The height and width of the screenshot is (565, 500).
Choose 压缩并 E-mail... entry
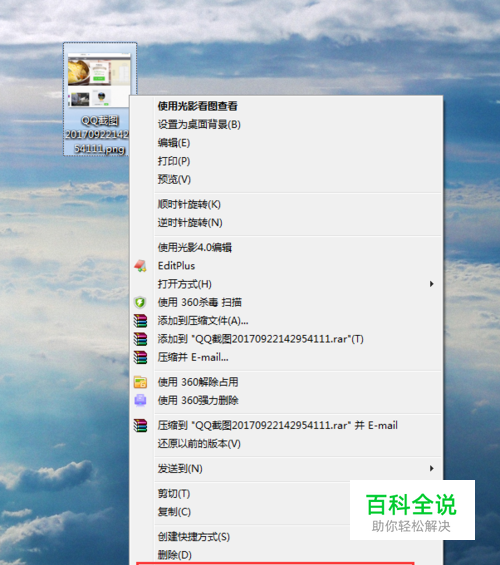click(193, 357)
